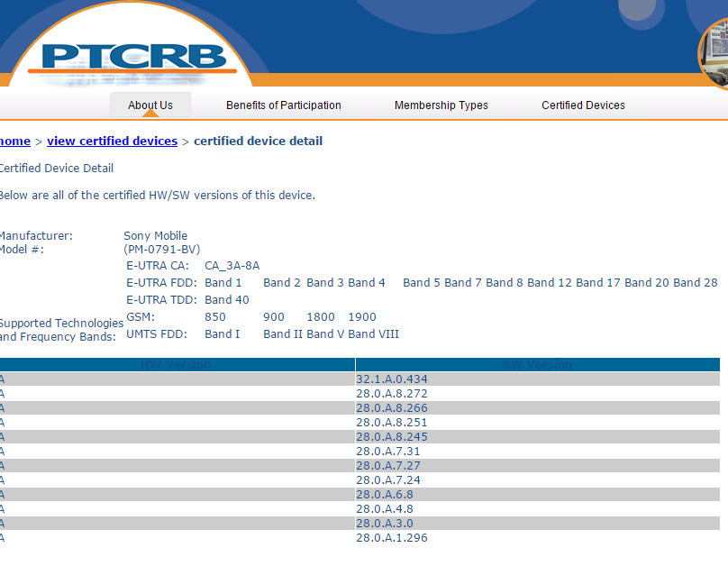Select SW version 28.0.A.6.8
728x566 pixels.
tap(385, 495)
